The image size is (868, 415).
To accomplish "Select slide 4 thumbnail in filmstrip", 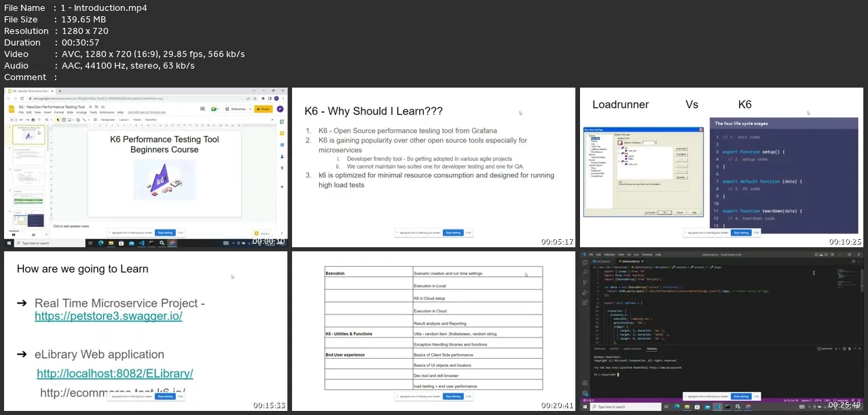I will 29,198.
